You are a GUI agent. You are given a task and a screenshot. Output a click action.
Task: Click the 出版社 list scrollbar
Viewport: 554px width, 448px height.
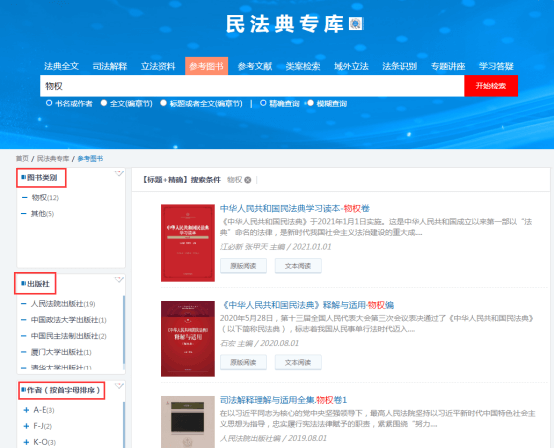pos(124,330)
